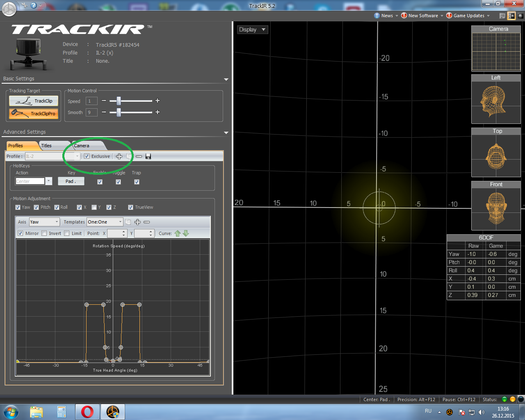The width and height of the screenshot is (525, 420).
Task: Switch to settings-only layout view icon
Action: click(502, 16)
